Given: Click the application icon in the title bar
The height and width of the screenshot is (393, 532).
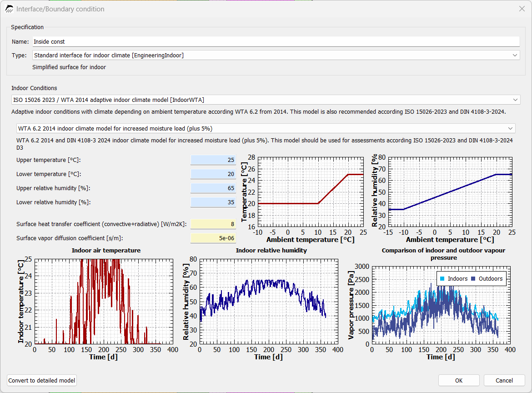Looking at the screenshot, I should click(x=9, y=9).
